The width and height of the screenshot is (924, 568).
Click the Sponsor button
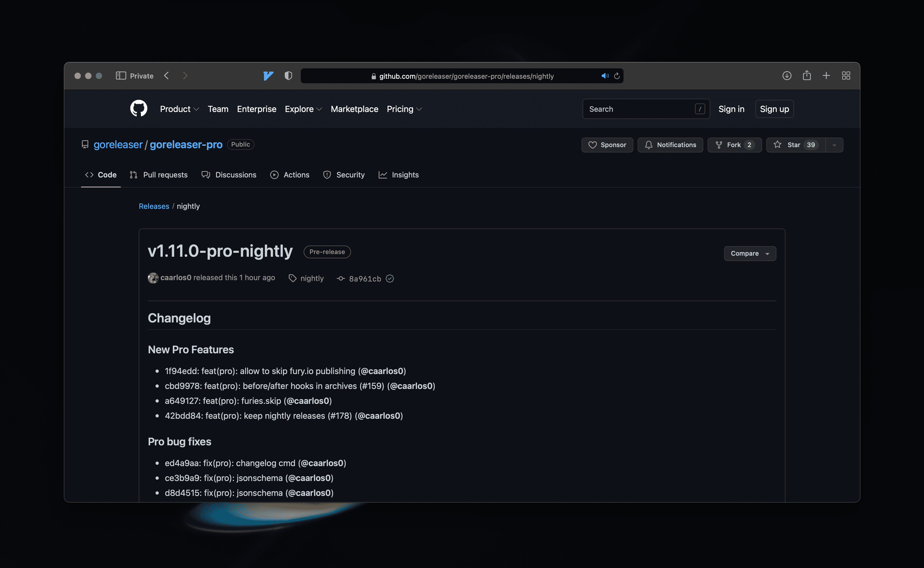coord(607,145)
